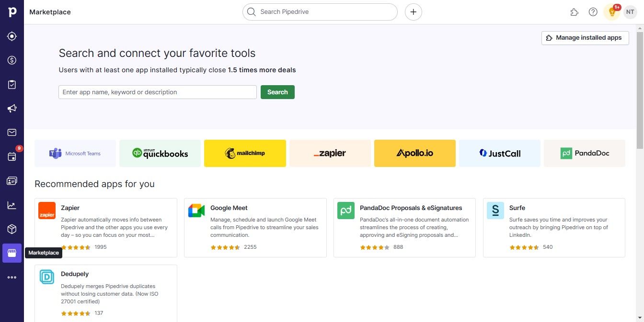The width and height of the screenshot is (644, 322).
Task: Click the Marketplace page title
Action: [50, 12]
